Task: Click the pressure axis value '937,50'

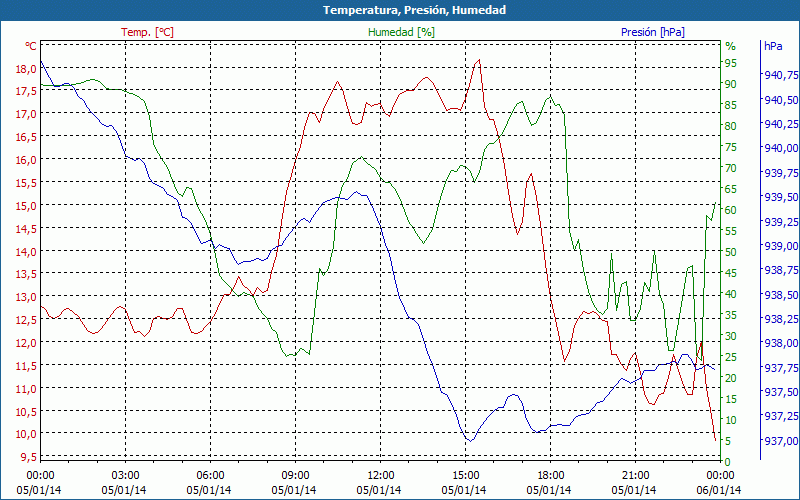Action: pos(781,392)
